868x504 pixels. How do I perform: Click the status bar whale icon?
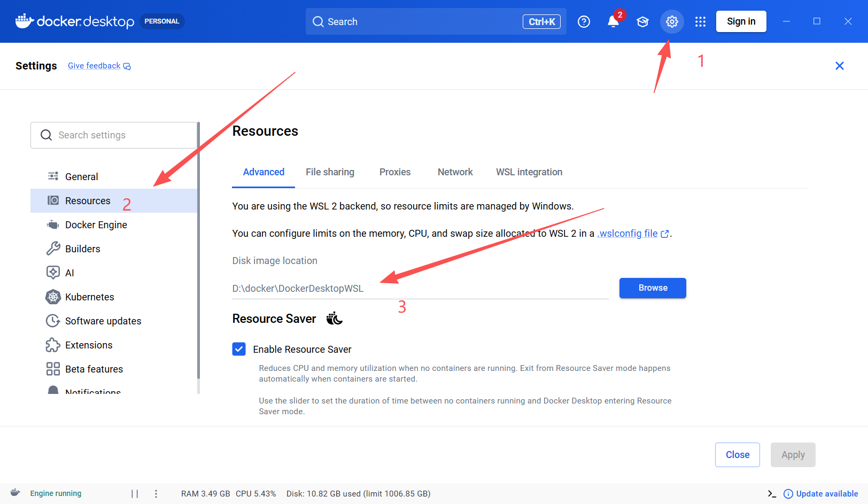coord(15,493)
